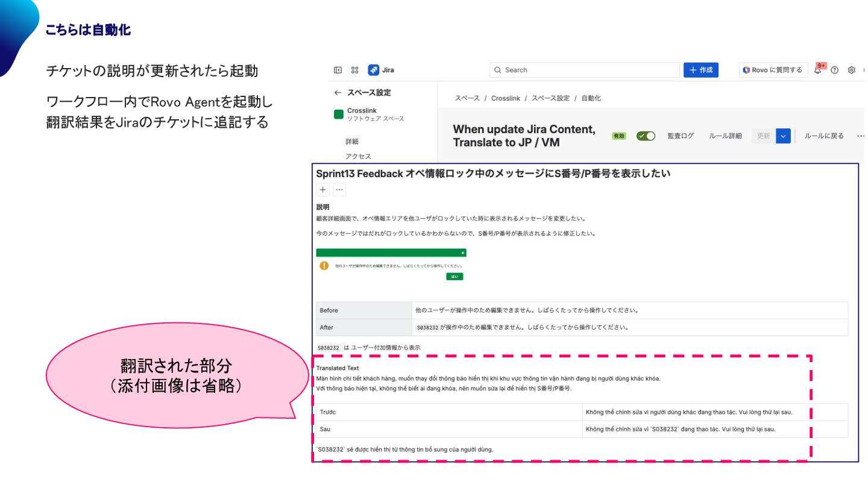Open the settings gear icon
This screenshot has height=488, width=868.
852,70
